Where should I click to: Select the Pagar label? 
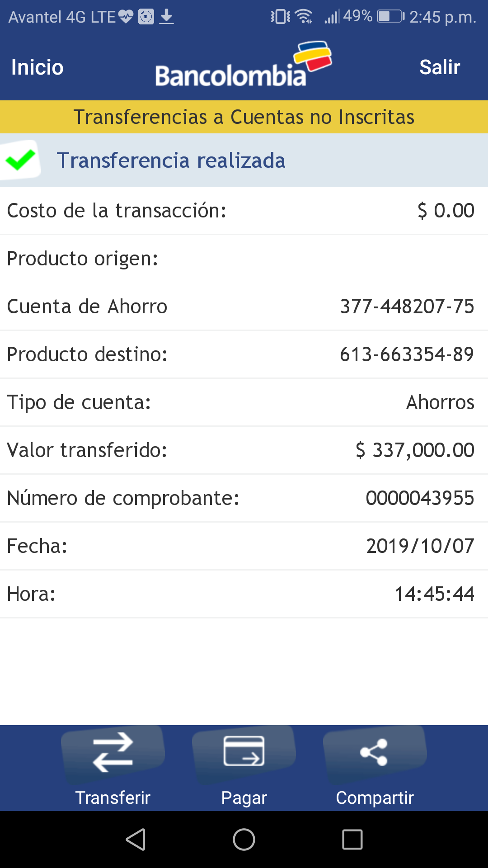click(x=244, y=798)
